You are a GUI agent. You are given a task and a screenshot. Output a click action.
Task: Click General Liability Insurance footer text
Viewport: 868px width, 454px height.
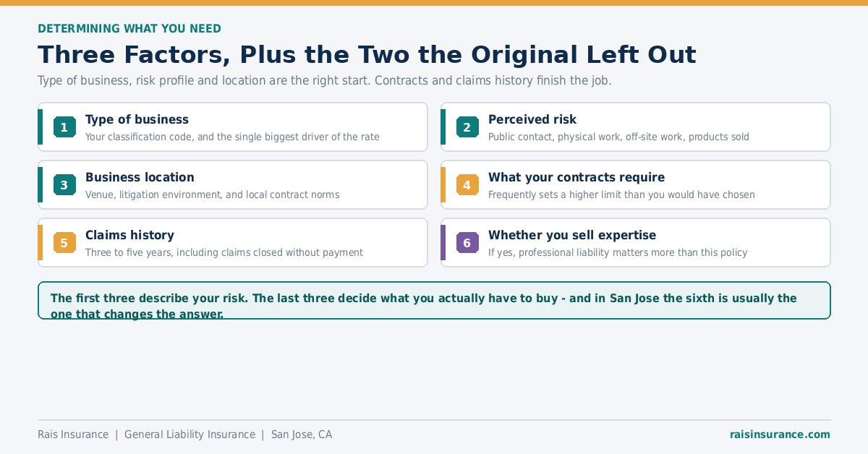click(190, 434)
